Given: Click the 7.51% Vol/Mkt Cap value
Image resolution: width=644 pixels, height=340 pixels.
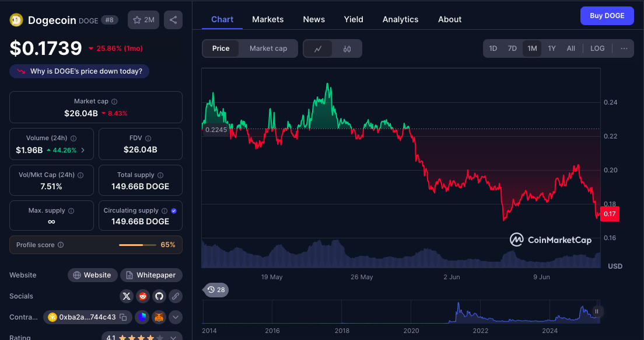Looking at the screenshot, I should 51,187.
